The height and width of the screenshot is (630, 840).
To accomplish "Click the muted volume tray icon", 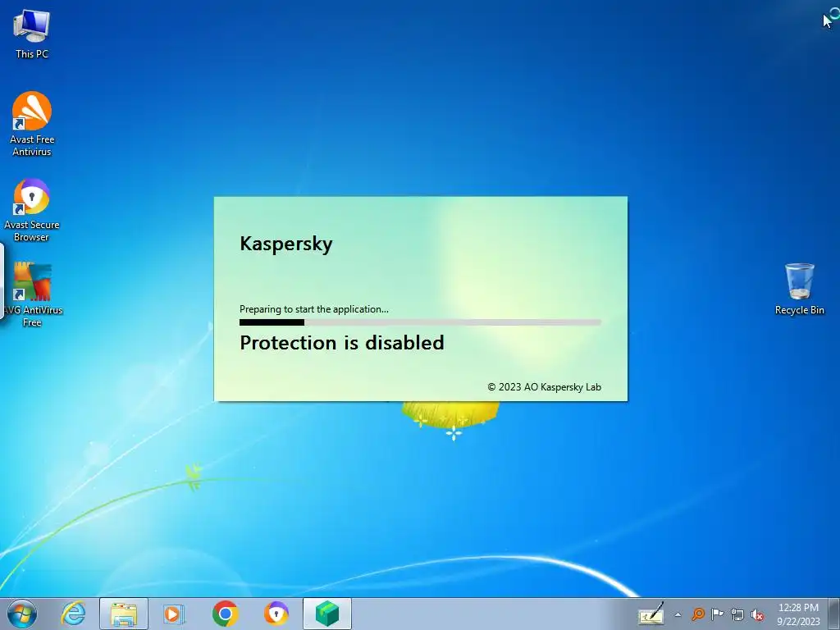I will pos(757,614).
